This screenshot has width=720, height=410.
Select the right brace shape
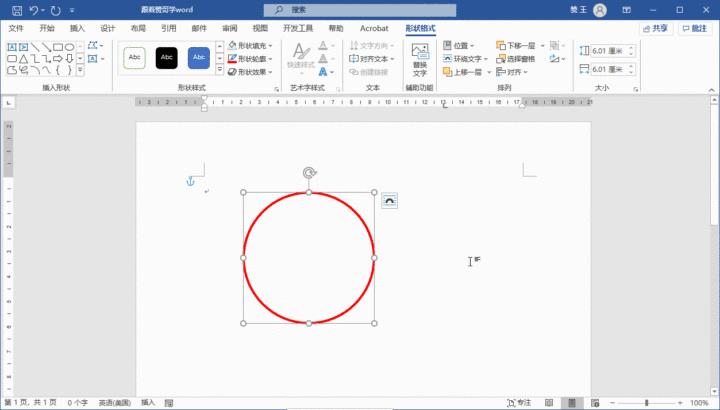click(69, 70)
